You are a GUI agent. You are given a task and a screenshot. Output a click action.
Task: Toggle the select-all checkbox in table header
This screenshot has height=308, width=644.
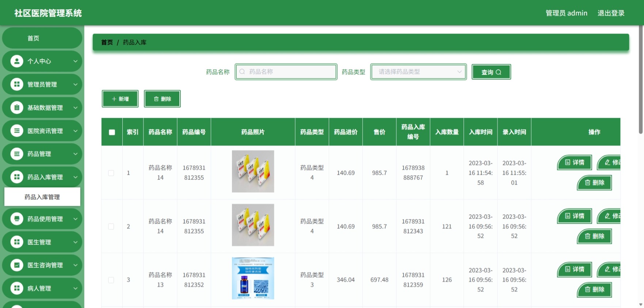point(112,132)
